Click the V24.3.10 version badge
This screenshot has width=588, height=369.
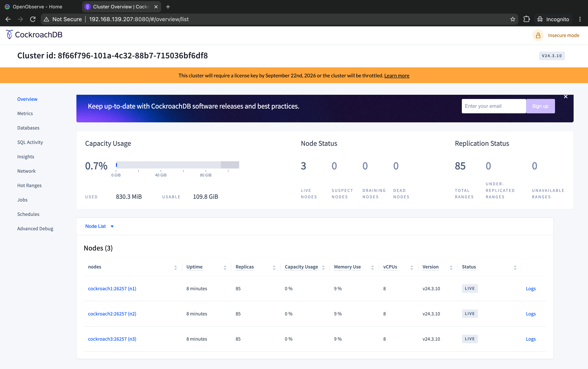pos(552,56)
